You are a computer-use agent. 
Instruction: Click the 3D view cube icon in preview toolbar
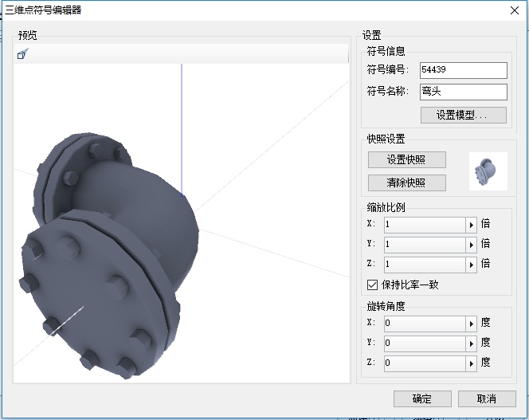pos(22,53)
